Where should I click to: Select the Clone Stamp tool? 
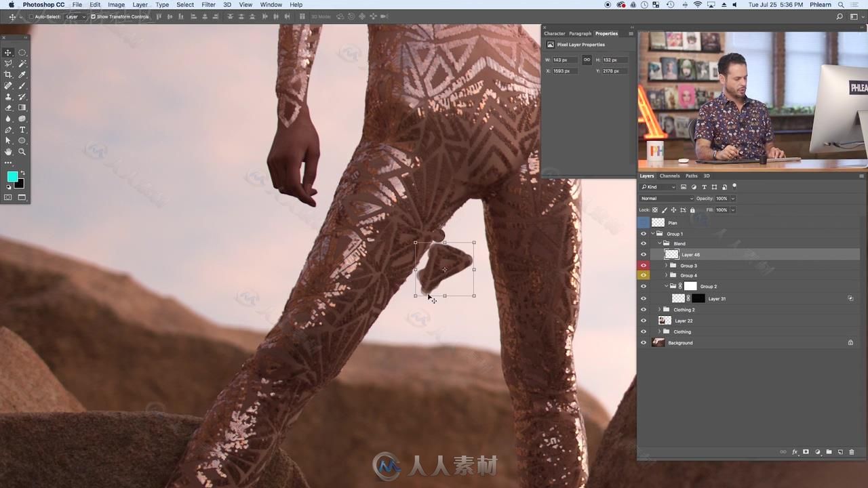[8, 96]
